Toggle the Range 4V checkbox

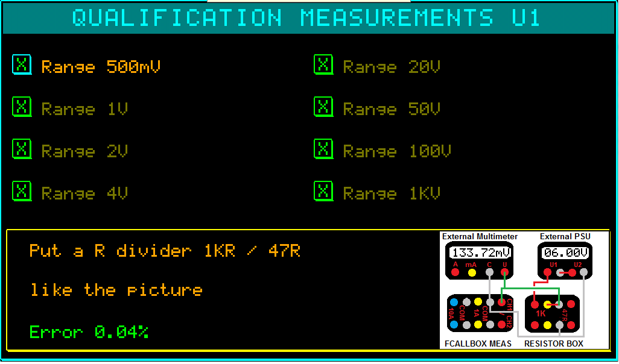tap(22, 191)
